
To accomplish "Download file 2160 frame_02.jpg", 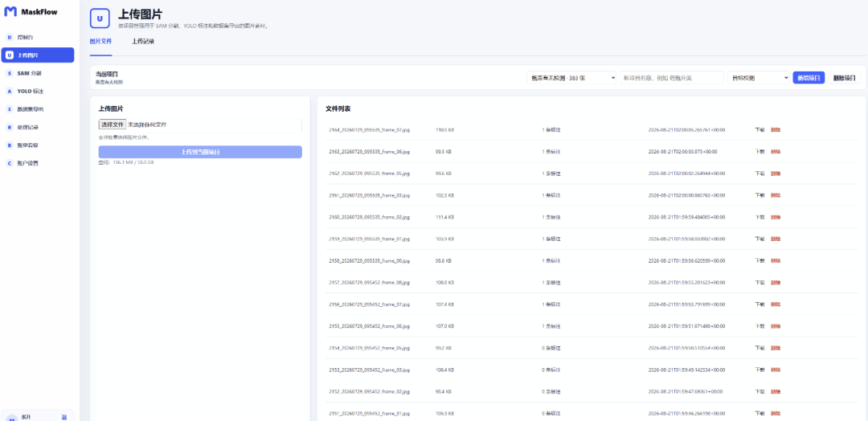I will [x=759, y=218].
